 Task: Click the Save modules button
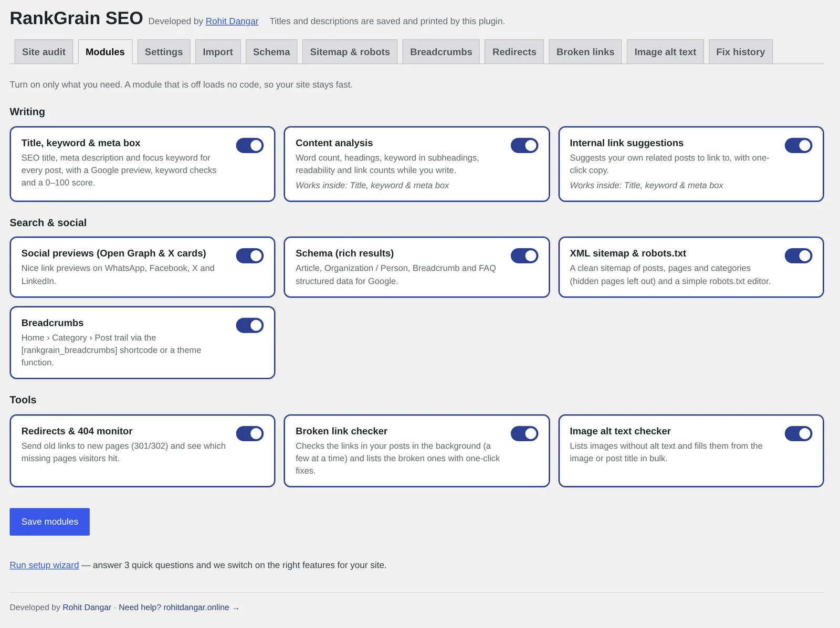[49, 521]
